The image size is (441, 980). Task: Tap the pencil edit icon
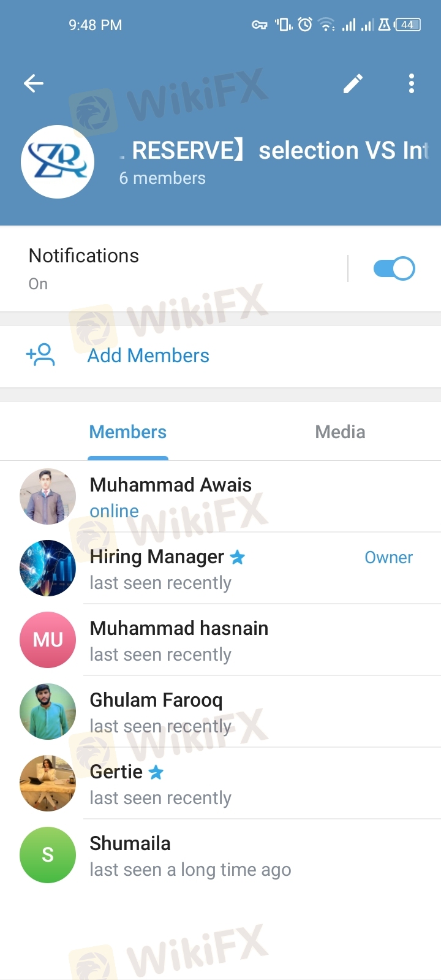point(353,83)
